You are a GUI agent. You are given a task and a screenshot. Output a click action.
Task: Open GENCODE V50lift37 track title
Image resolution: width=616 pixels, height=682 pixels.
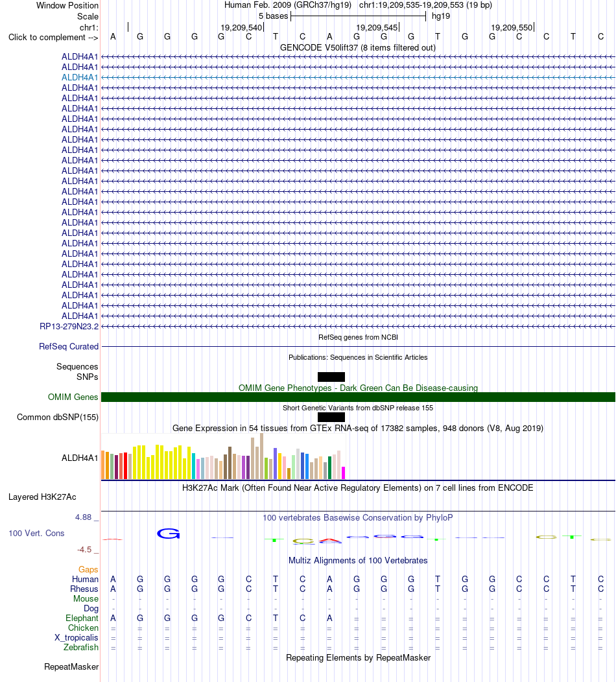pyautogui.click(x=357, y=47)
